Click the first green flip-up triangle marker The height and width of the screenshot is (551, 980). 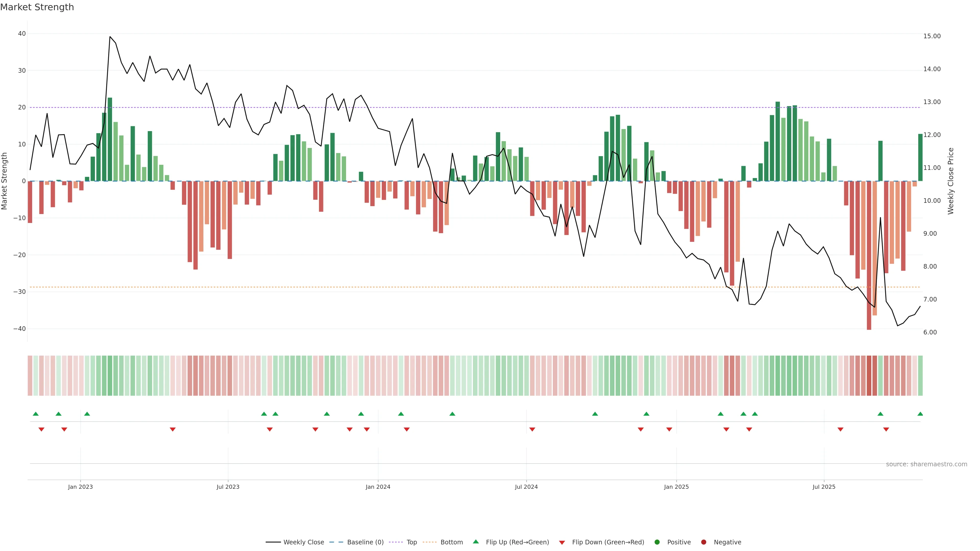coord(36,414)
